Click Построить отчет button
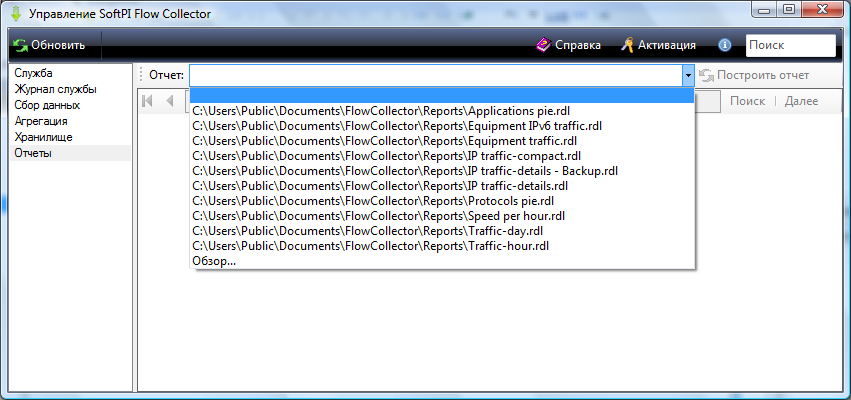This screenshot has width=851, height=400. tap(755, 75)
